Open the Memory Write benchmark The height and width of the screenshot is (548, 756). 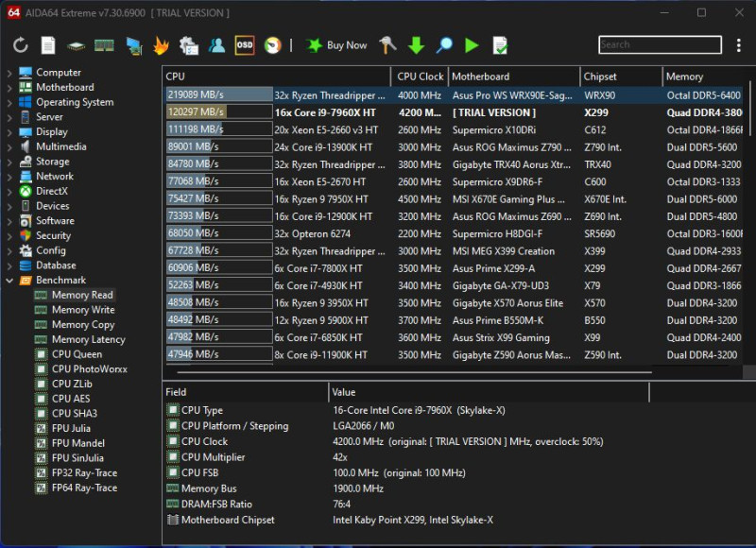tap(83, 310)
